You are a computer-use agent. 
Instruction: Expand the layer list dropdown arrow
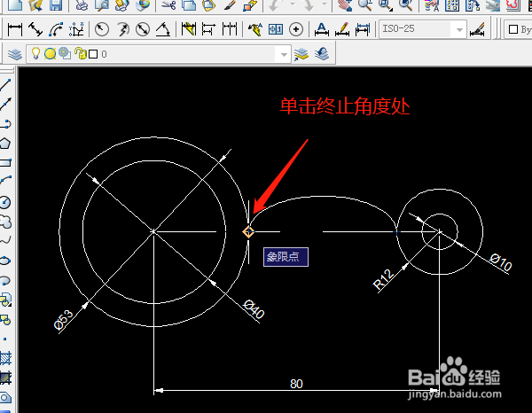(284, 54)
